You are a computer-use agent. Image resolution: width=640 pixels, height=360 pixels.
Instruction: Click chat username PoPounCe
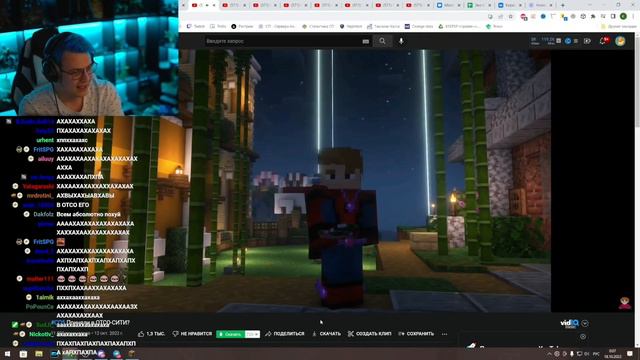tap(40, 307)
